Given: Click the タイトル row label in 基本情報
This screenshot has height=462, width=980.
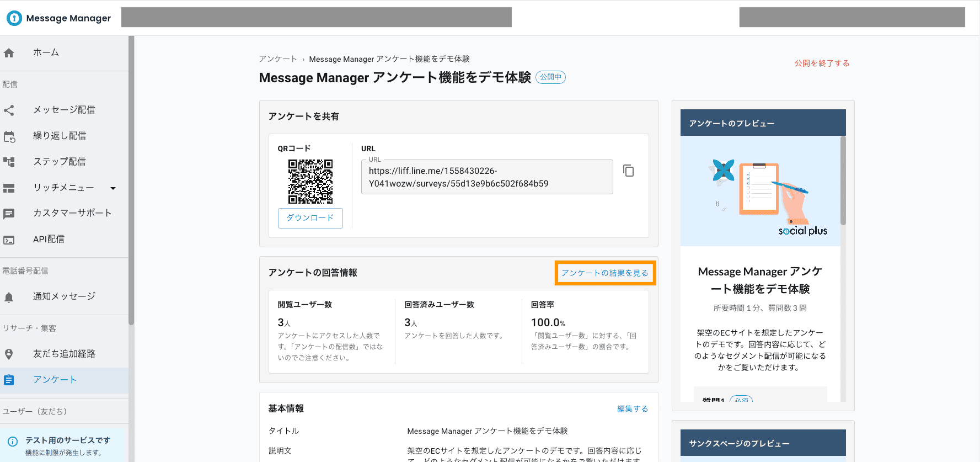Looking at the screenshot, I should [x=283, y=431].
